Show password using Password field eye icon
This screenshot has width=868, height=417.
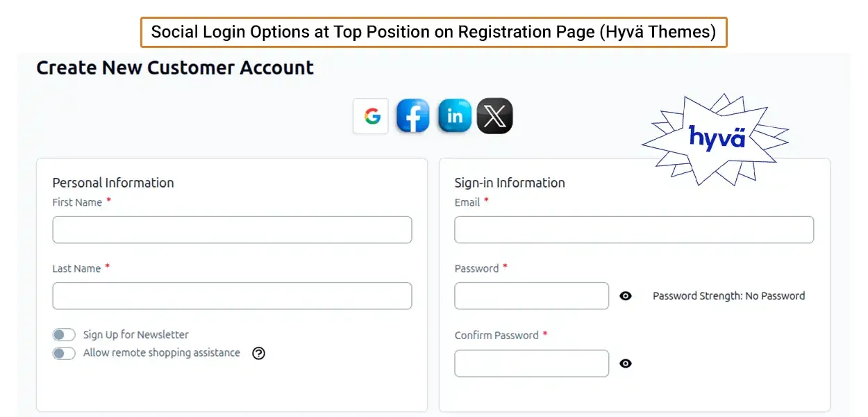tap(626, 296)
